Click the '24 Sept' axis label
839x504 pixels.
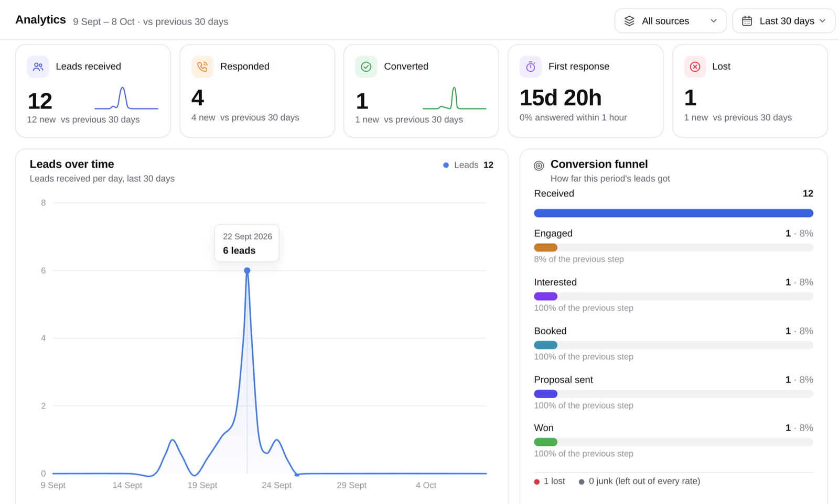(276, 485)
